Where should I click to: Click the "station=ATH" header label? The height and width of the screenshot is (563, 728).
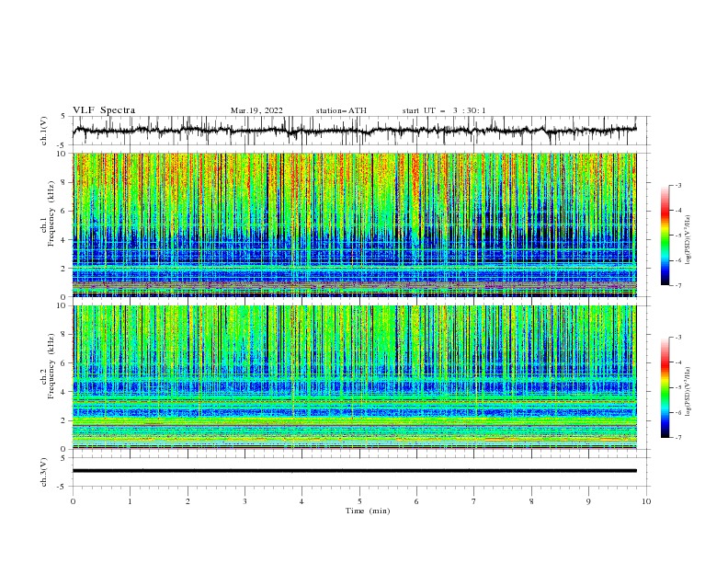(x=341, y=110)
